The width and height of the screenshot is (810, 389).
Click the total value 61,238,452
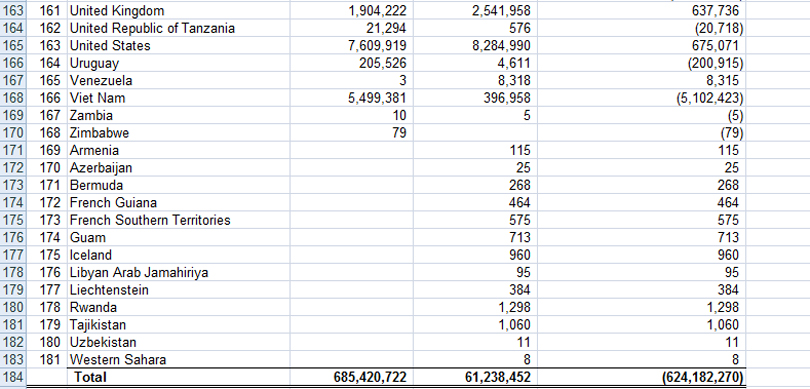coord(475,377)
